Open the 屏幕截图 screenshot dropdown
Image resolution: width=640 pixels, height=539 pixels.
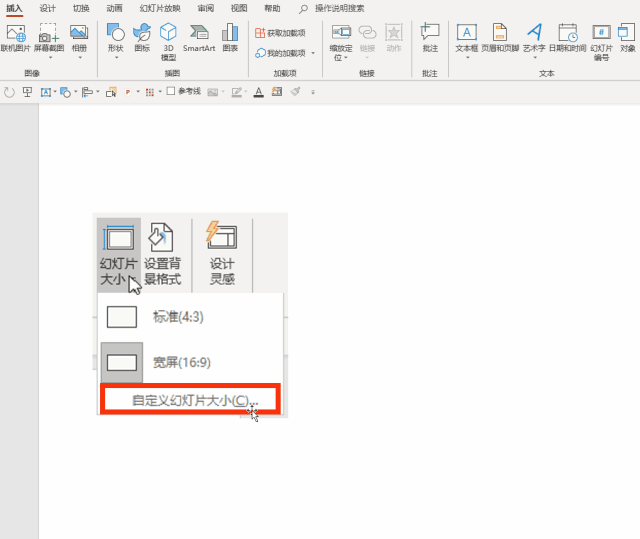click(x=49, y=42)
